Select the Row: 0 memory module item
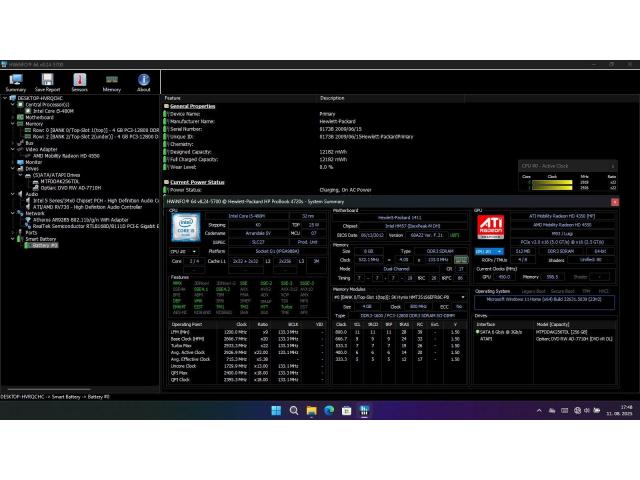Image resolution: width=640 pixels, height=480 pixels. tap(96, 130)
